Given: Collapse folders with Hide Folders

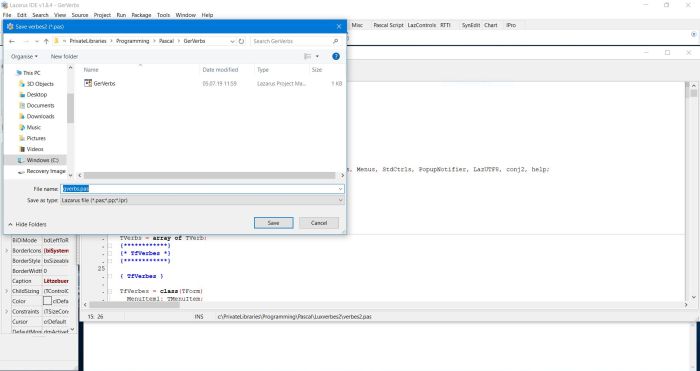Looking at the screenshot, I should [27, 224].
